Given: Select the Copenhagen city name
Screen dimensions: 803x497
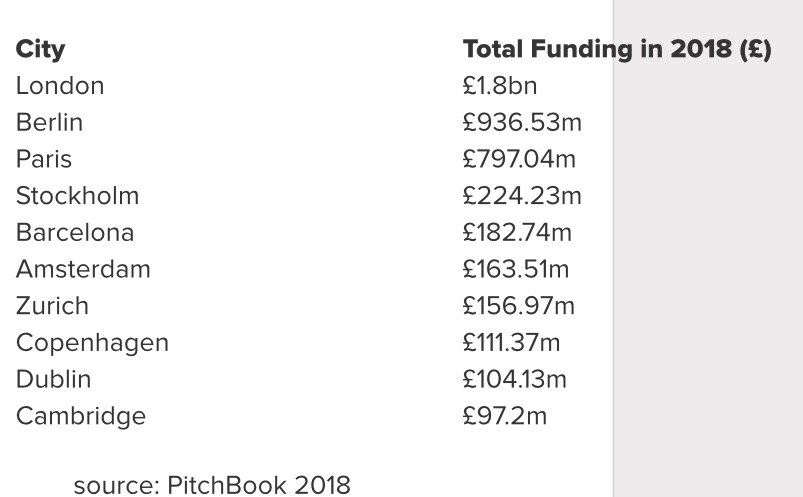Looking at the screenshot, I should 92,343.
